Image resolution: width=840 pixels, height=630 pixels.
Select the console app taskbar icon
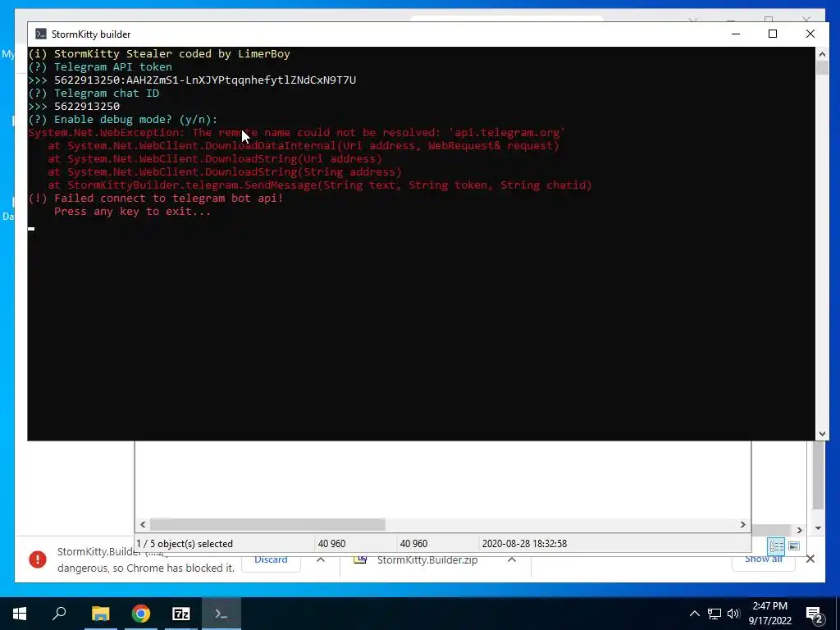pos(221,614)
